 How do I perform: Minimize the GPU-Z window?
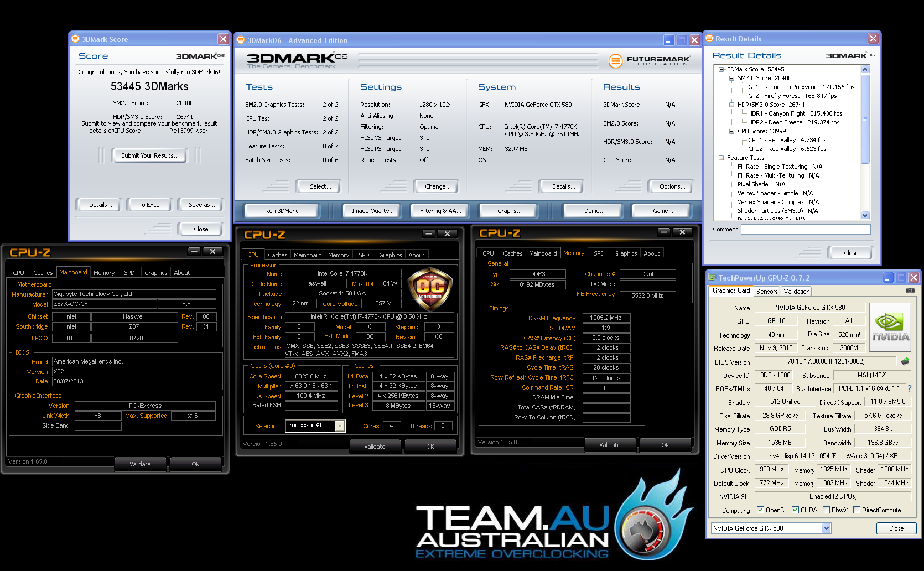pos(888,278)
